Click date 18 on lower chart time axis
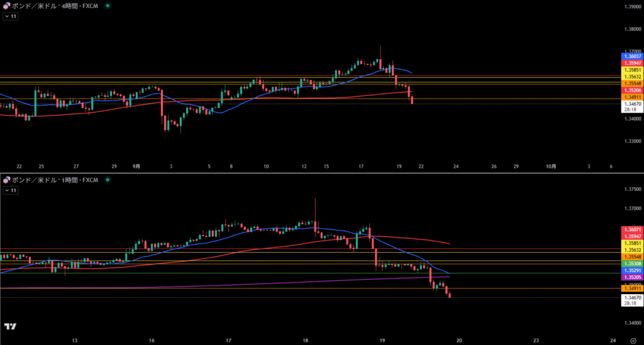Viewport: 644px width, 345px height. [305, 340]
